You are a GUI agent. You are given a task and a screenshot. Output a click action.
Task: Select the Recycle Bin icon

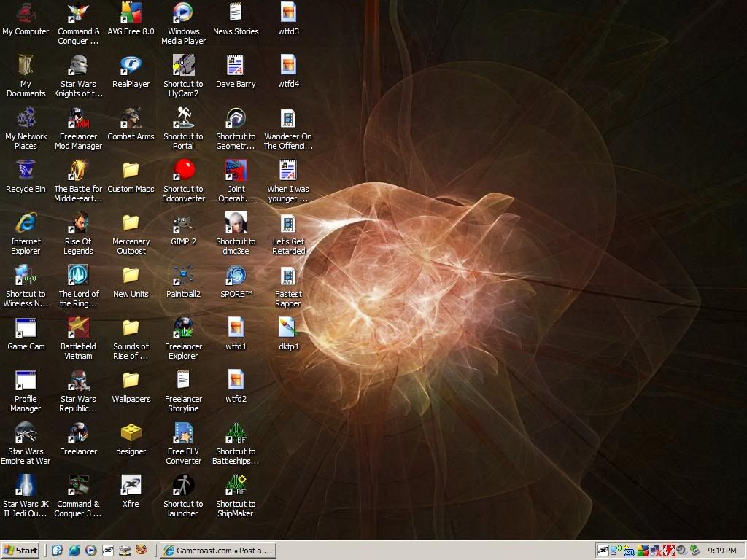coord(26,170)
